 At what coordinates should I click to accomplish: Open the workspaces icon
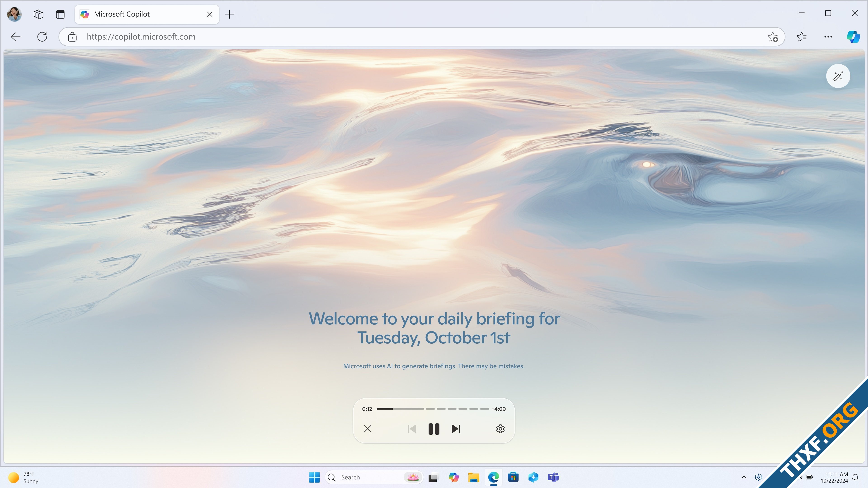(x=39, y=14)
